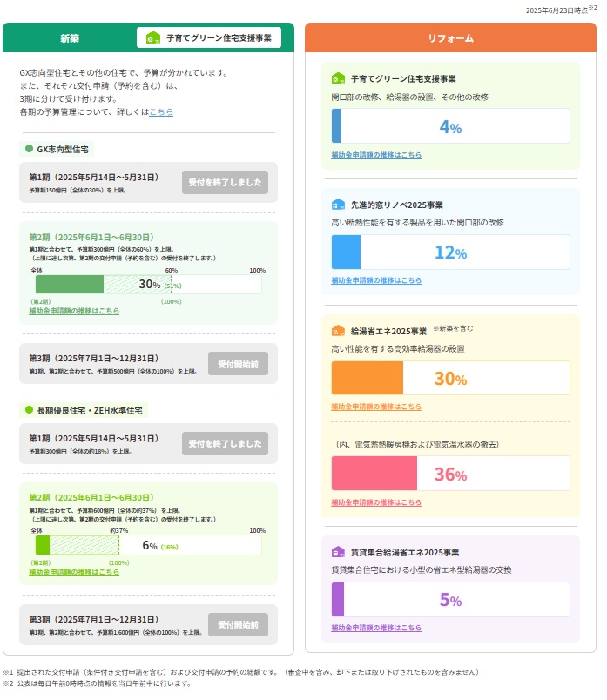Open 先進的窓リノベ 補助金申請額の推移 link

click(376, 280)
